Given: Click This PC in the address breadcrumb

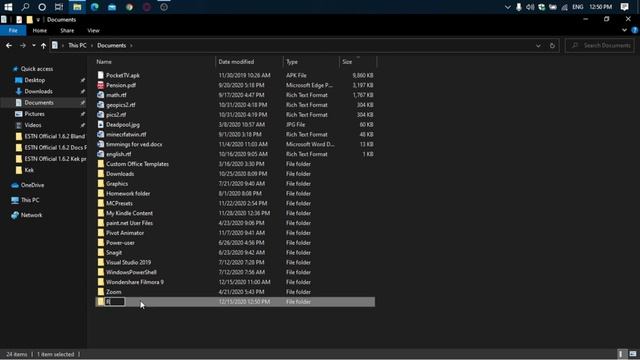Looking at the screenshot, I should (77, 45).
